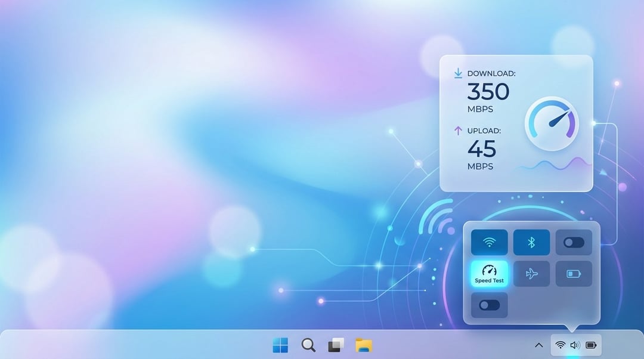
Task: Click the tray Wi-Fi status icon
Action: click(x=559, y=345)
